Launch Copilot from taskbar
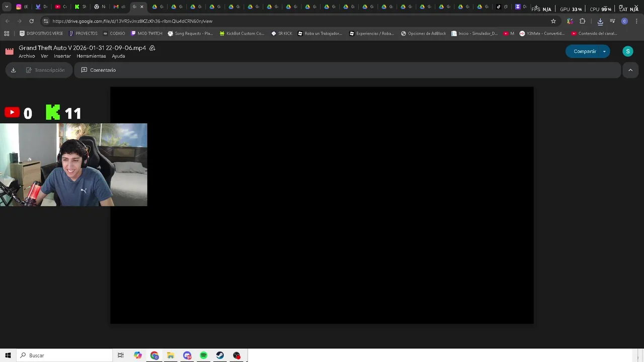 (138, 355)
